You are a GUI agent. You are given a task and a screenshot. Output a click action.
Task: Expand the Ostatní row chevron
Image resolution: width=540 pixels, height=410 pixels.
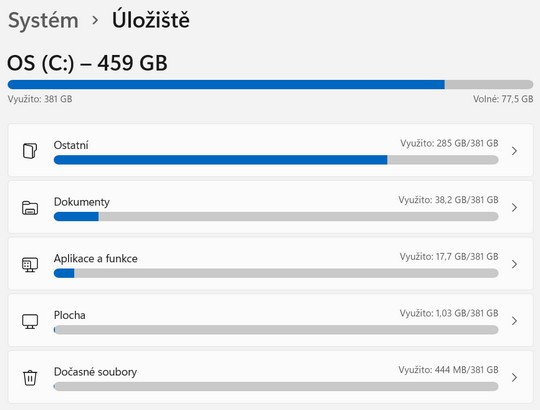coord(514,151)
